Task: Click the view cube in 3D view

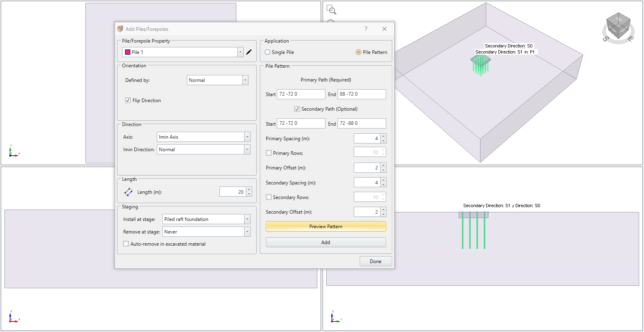Action: click(618, 27)
